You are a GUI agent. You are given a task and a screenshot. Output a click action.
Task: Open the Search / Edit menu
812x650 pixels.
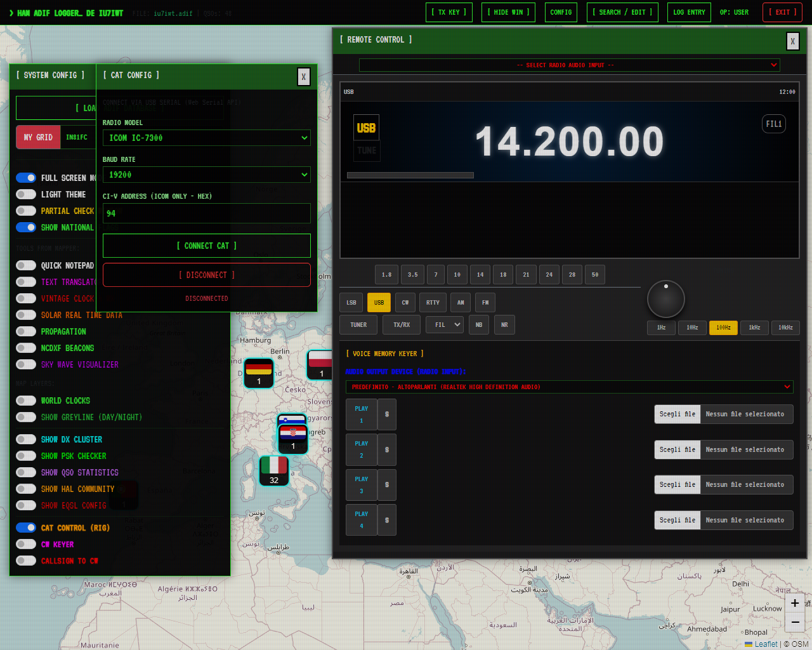[x=622, y=12]
